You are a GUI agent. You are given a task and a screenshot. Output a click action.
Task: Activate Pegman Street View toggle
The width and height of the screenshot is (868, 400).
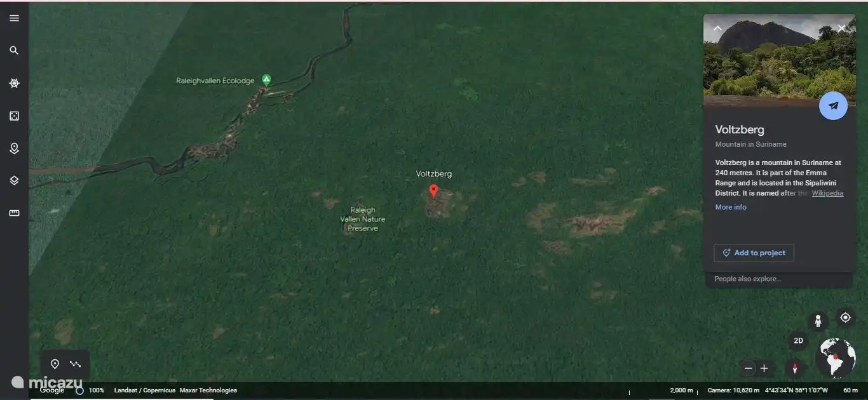tap(818, 321)
